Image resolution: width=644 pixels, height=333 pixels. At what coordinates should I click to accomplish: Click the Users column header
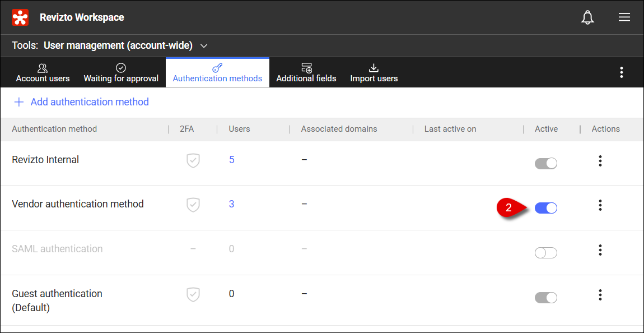coord(240,129)
